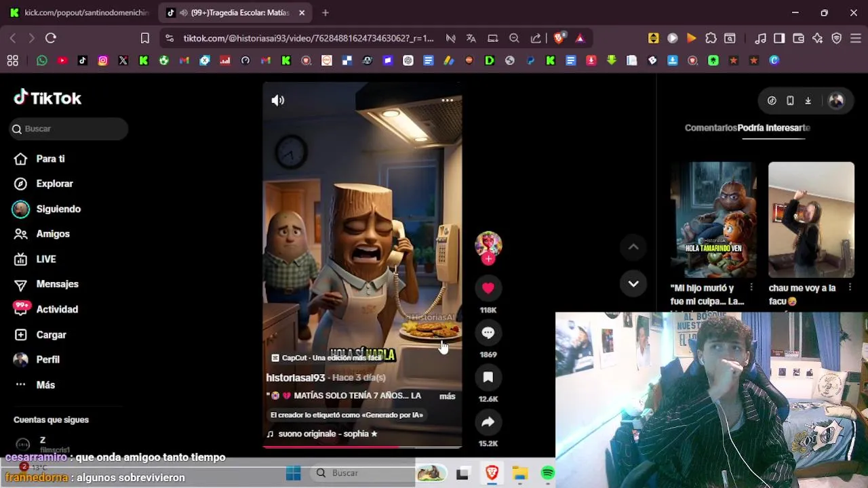Open options for 'Mi hijo murió' video
The width and height of the screenshot is (868, 488).
tap(751, 288)
